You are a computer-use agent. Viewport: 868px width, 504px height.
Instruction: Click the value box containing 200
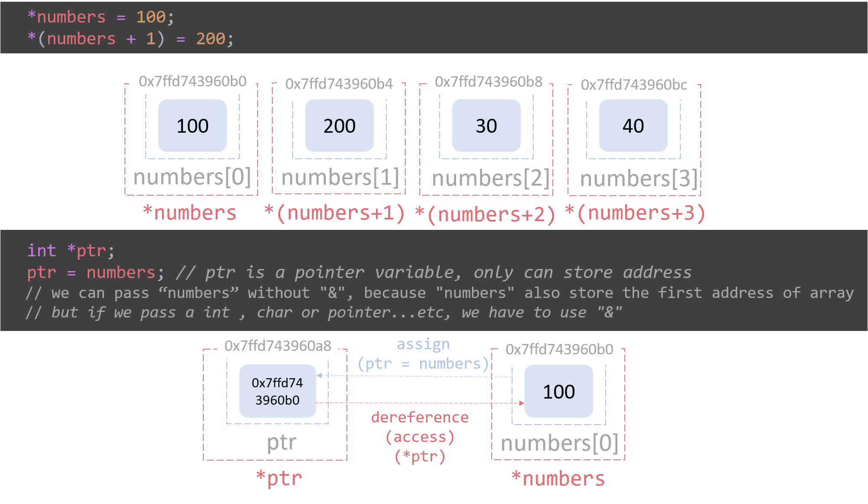coord(339,126)
